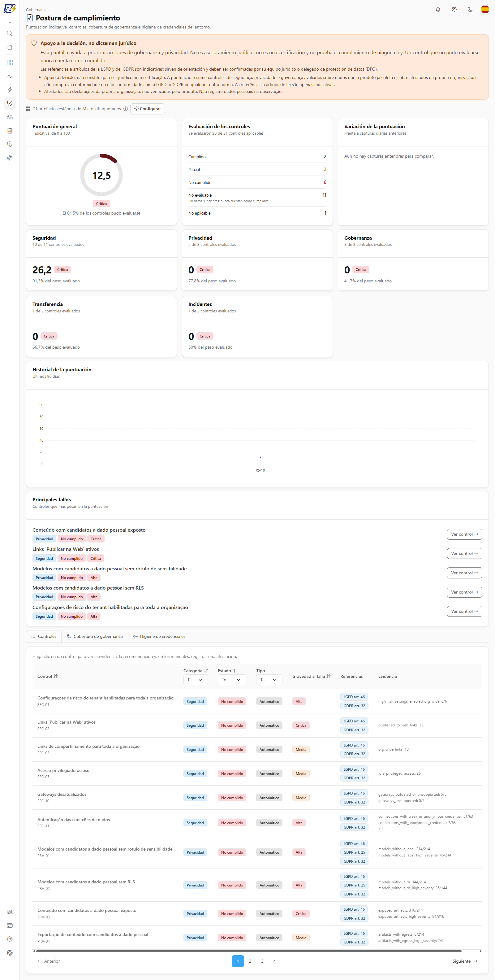Image resolution: width=495 pixels, height=980 pixels.
Task: Click the Configurar button
Action: (x=148, y=109)
